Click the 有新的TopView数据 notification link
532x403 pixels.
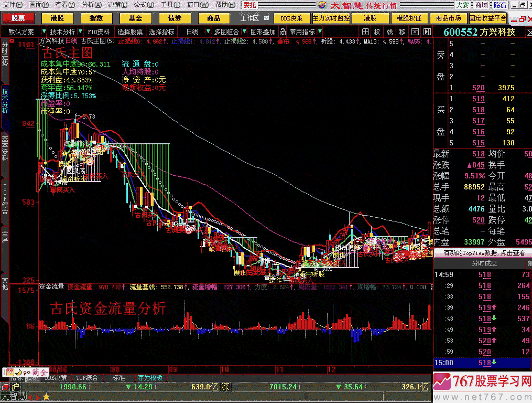tap(484, 252)
